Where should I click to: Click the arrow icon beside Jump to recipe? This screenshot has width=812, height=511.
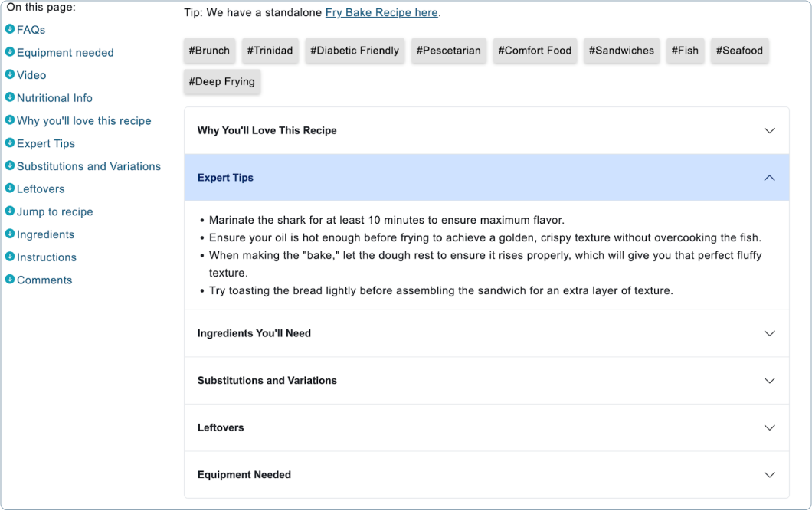[11, 211]
